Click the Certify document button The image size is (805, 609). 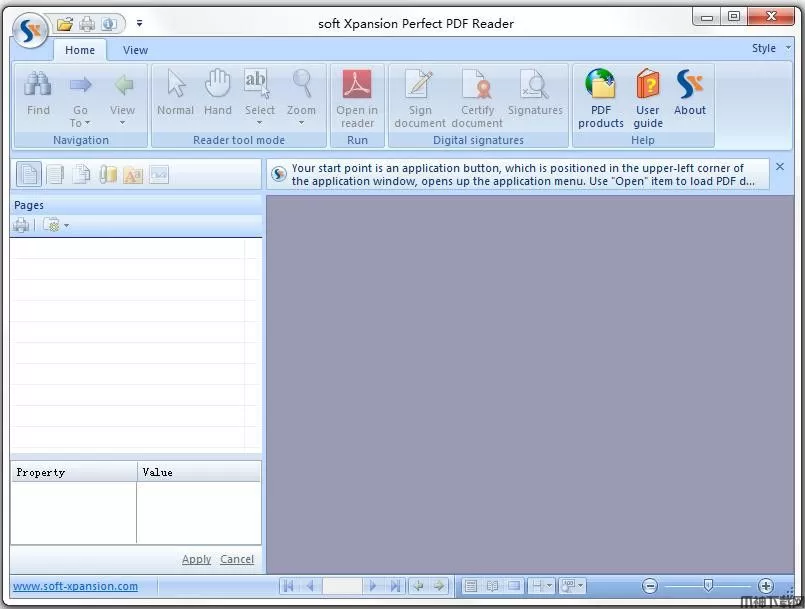point(477,99)
